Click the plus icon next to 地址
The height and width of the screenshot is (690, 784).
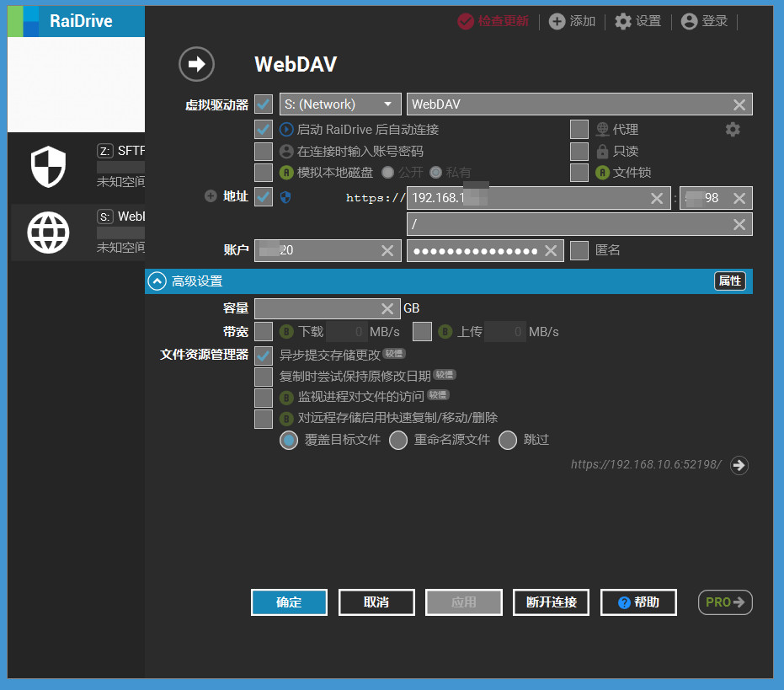(x=211, y=195)
